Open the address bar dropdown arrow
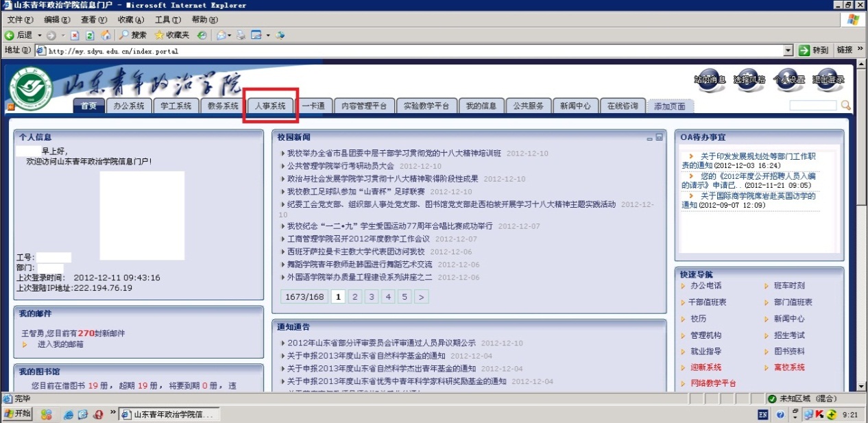 pos(788,51)
